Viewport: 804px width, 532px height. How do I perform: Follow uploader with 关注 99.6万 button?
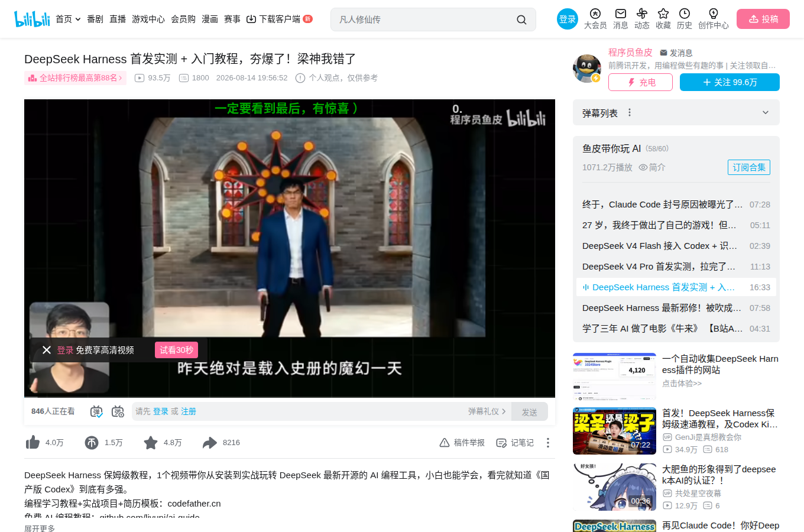(x=730, y=82)
